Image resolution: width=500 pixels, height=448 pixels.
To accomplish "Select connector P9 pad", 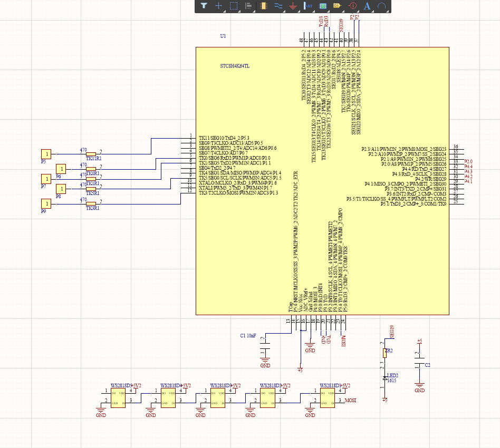I will click(46, 203).
